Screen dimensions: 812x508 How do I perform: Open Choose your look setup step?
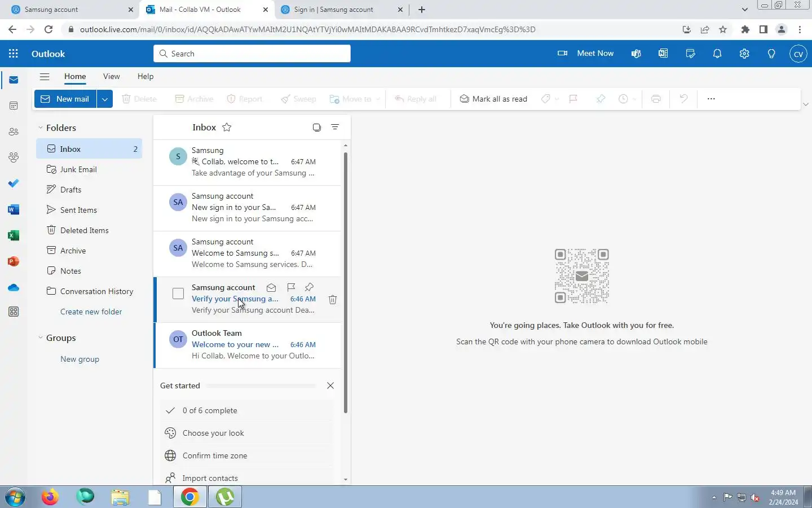click(x=247, y=433)
